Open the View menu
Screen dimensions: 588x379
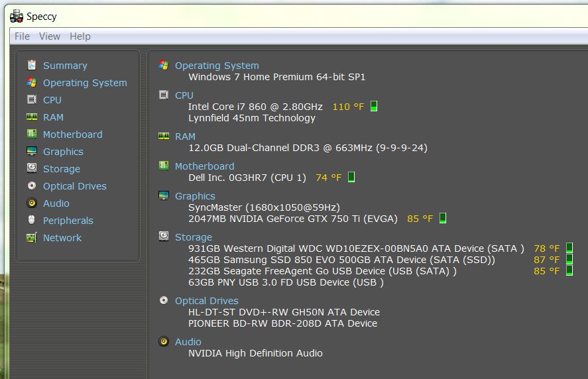50,36
